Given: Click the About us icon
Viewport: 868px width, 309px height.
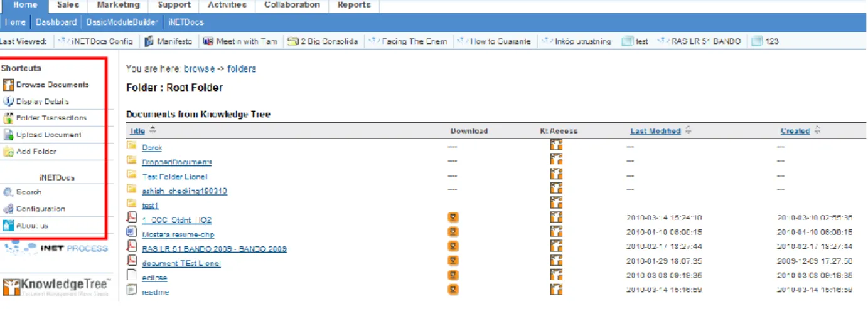Looking at the screenshot, I should click(8, 226).
